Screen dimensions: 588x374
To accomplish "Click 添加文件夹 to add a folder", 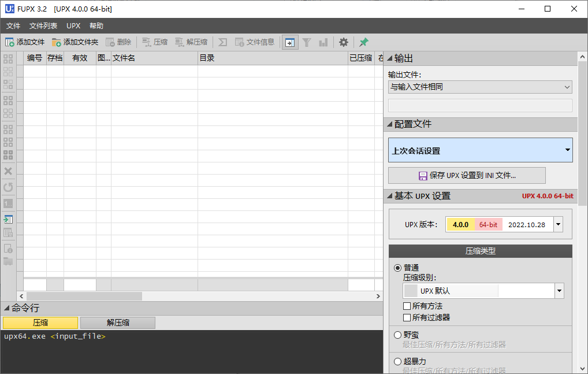I will 75,42.
